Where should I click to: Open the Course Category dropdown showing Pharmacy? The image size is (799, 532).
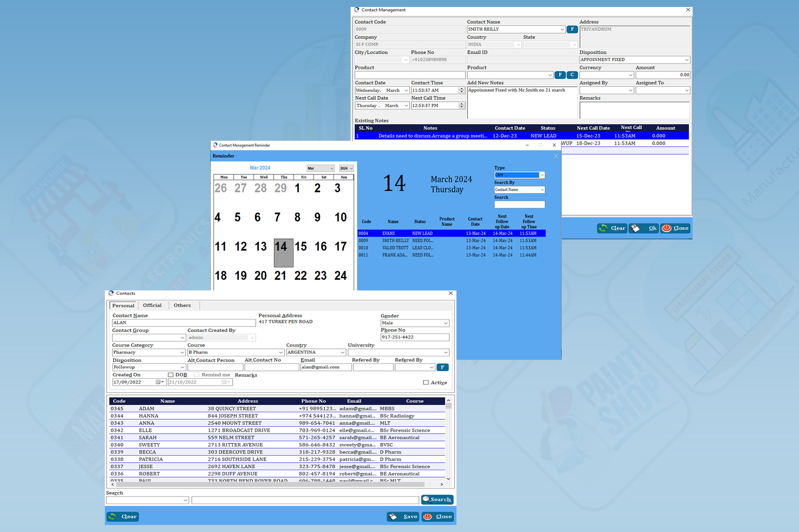pyautogui.click(x=182, y=352)
